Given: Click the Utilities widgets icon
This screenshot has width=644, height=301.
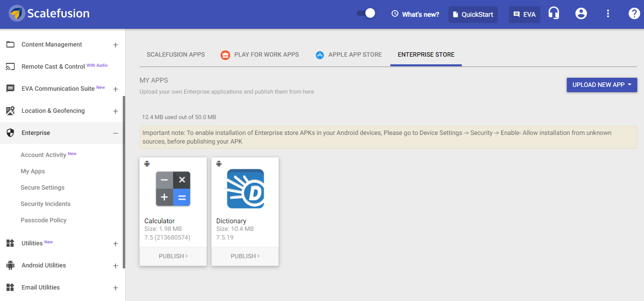Looking at the screenshot, I should [10, 243].
